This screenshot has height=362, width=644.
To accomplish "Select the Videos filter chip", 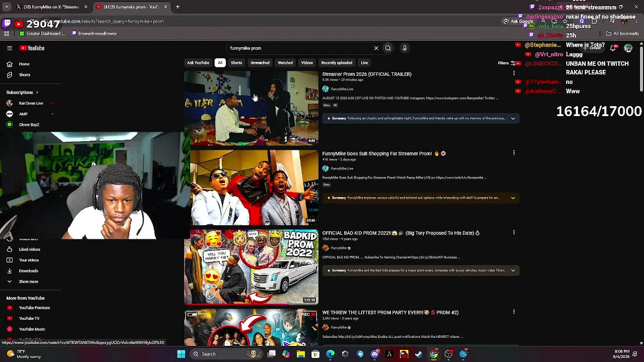I will pyautogui.click(x=307, y=63).
